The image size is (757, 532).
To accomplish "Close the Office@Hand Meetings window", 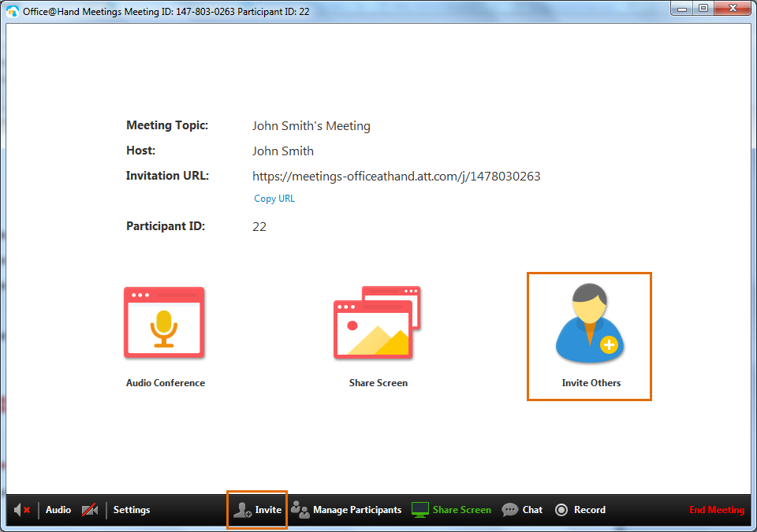I will [x=733, y=9].
